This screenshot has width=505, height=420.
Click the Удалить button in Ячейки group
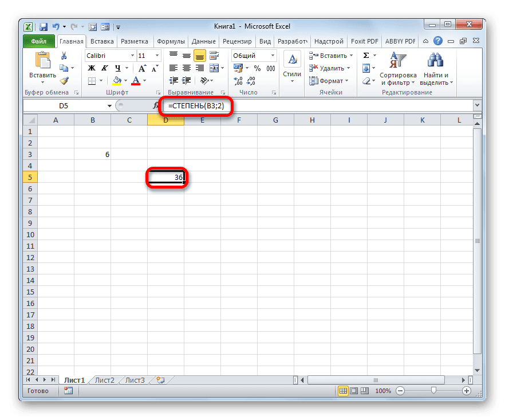(328, 68)
